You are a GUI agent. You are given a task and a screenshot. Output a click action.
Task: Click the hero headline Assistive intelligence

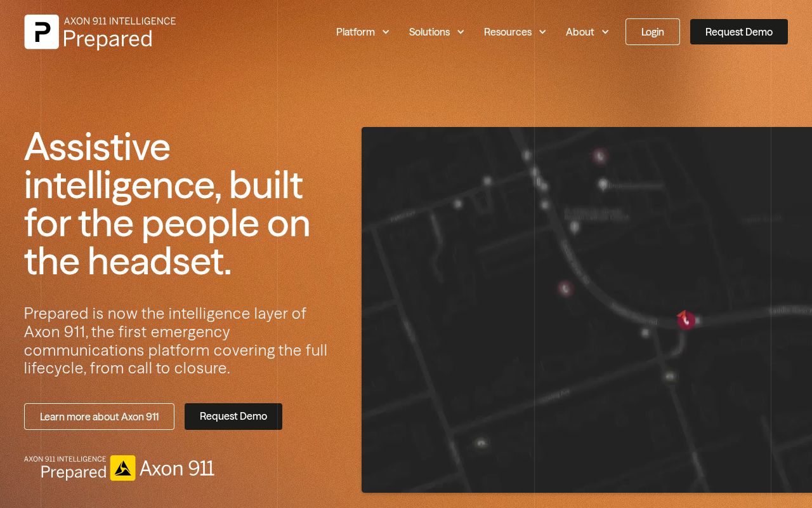click(x=167, y=204)
